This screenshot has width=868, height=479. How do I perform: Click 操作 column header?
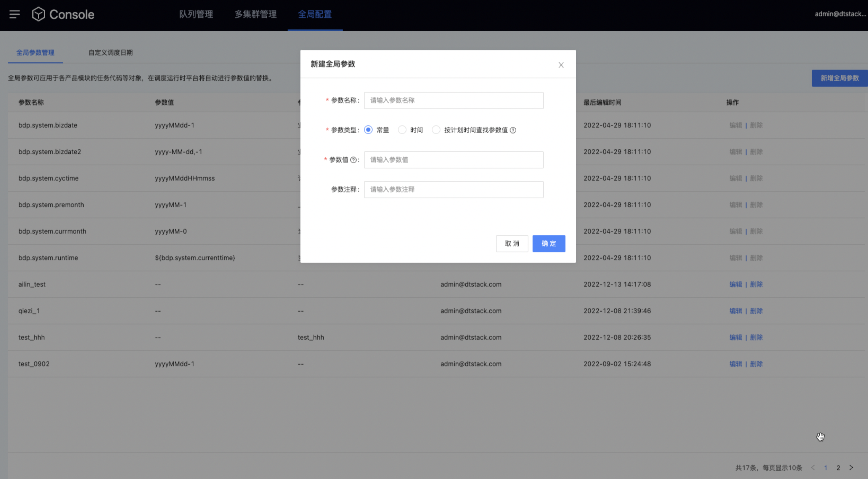(732, 102)
